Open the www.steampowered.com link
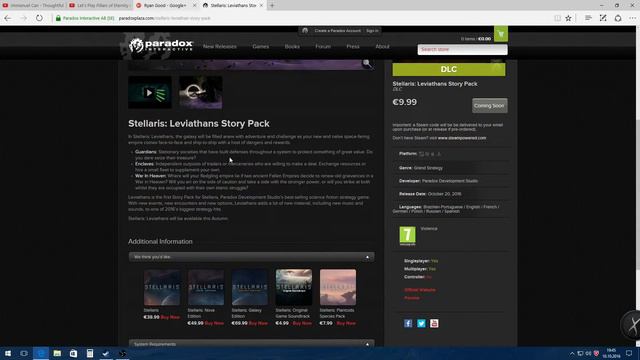The width and height of the screenshot is (640, 360). point(462,138)
